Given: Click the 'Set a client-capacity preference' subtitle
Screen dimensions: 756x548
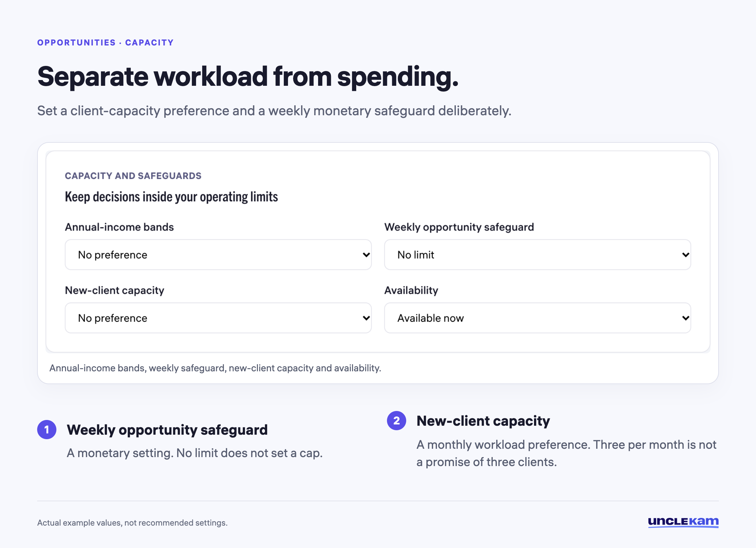Looking at the screenshot, I should (274, 111).
